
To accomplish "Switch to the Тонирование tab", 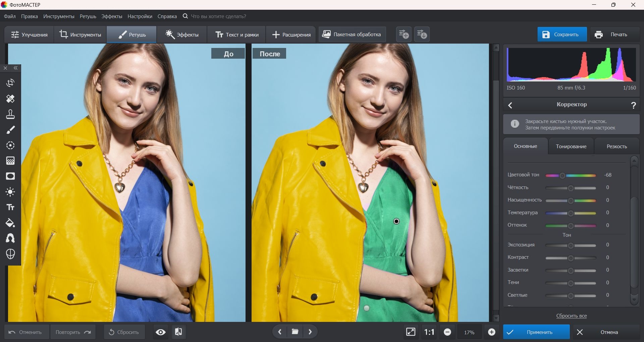I will 571,147.
